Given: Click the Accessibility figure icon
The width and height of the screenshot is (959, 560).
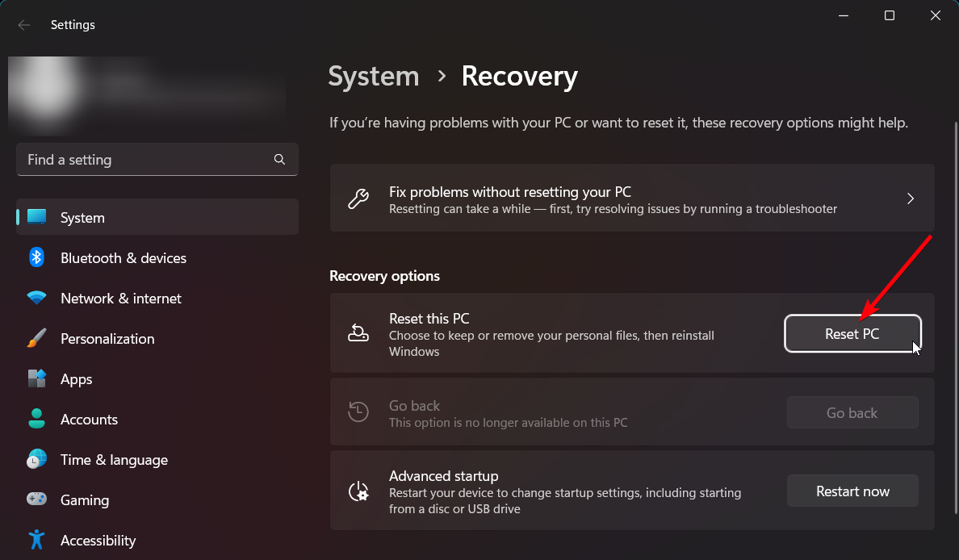Looking at the screenshot, I should [36, 540].
